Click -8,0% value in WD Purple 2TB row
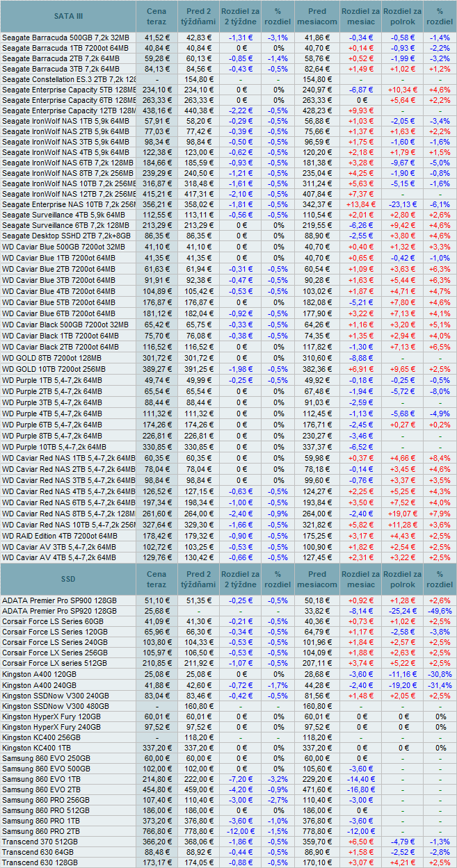This screenshot has width=457, height=868. pyautogui.click(x=440, y=392)
